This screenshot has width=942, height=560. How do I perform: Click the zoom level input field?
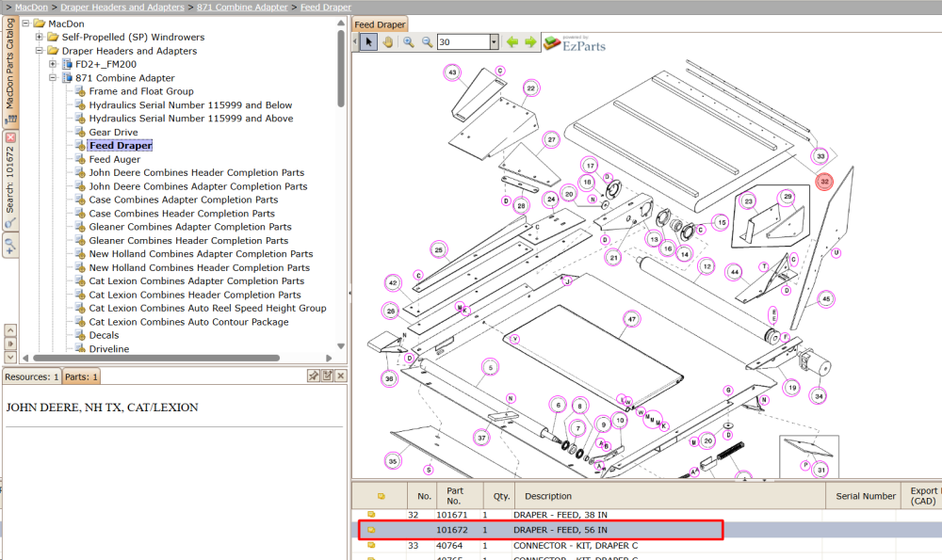tap(463, 42)
